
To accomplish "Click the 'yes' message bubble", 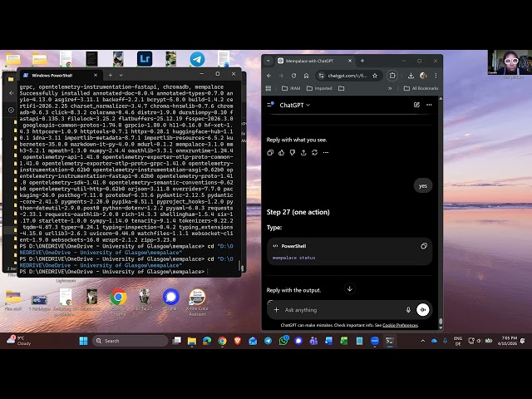I will (x=423, y=186).
